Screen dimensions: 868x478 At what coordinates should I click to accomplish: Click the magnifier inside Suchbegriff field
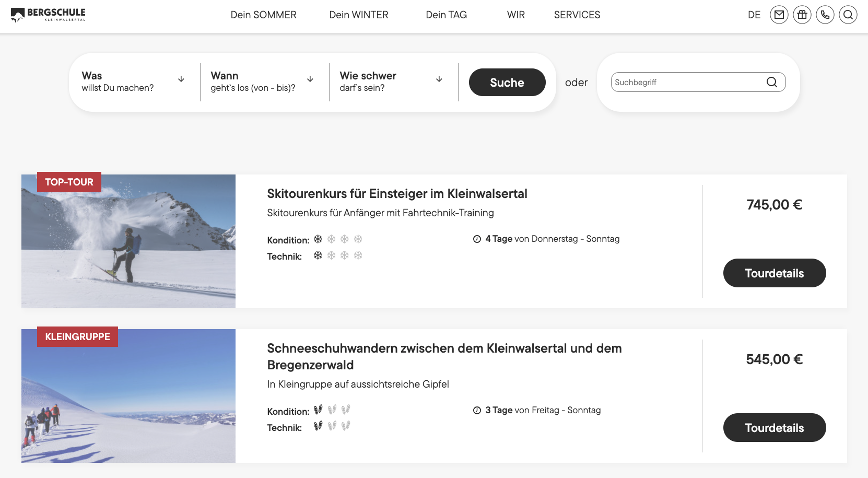tap(771, 82)
